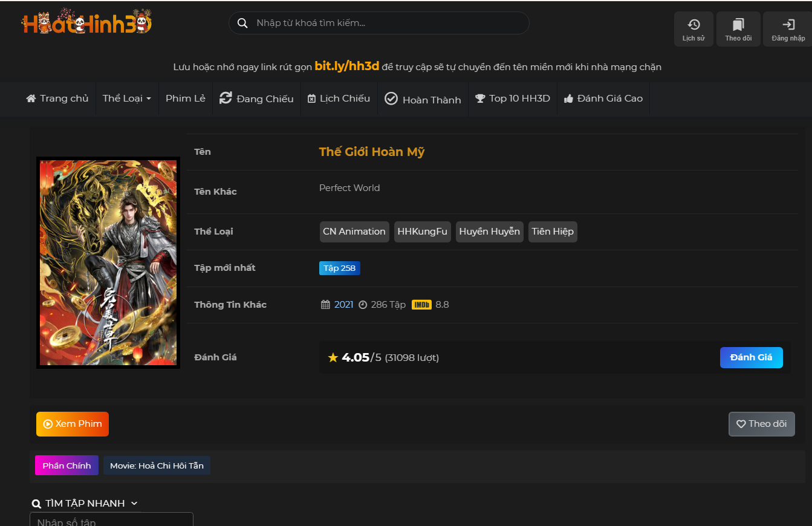
Task: Select Movie: Hoả Chi Hôi Tẫn tab
Action: [157, 466]
